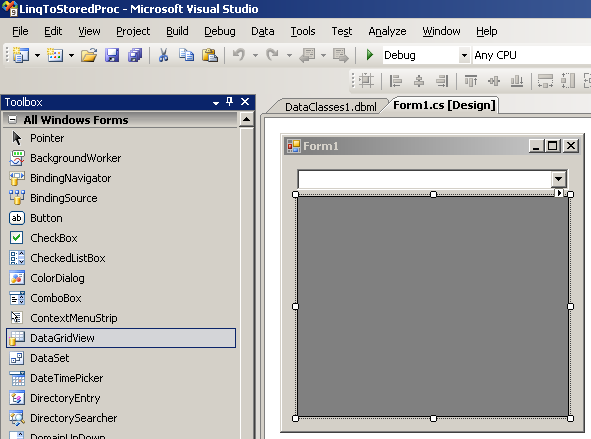Select DateTimePicker in the Toolbox

click(x=121, y=378)
